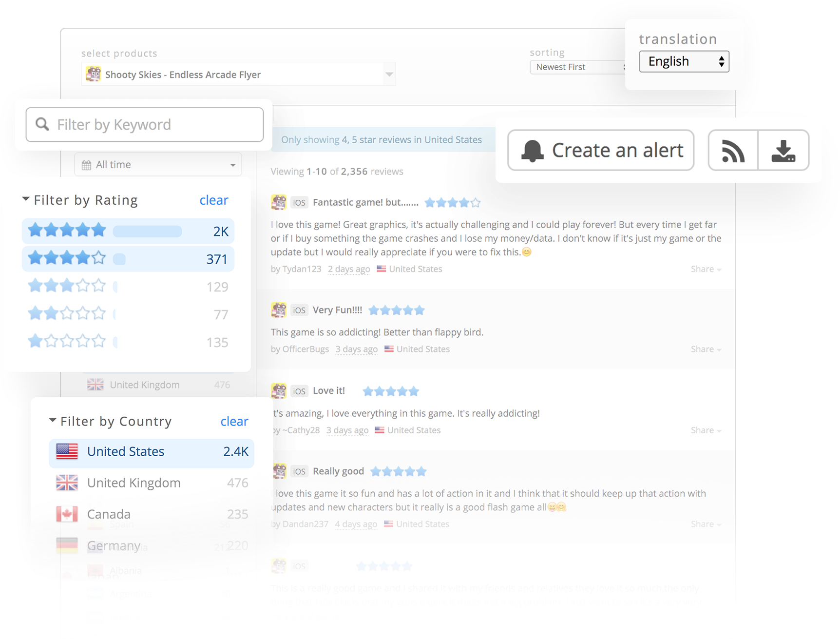Click app icon beside Very Fun!!!! review
This screenshot has width=840, height=639.
[279, 310]
